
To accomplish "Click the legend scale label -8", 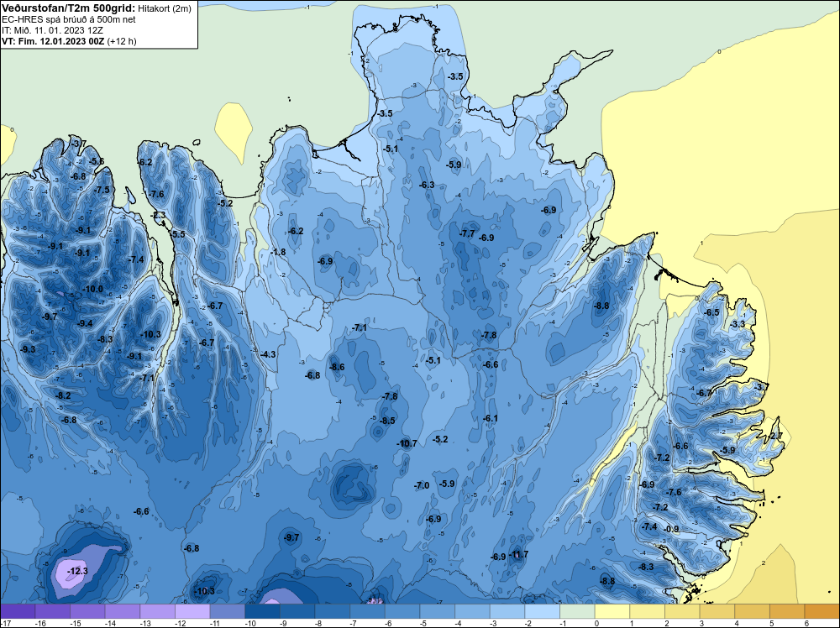I will point(319,623).
